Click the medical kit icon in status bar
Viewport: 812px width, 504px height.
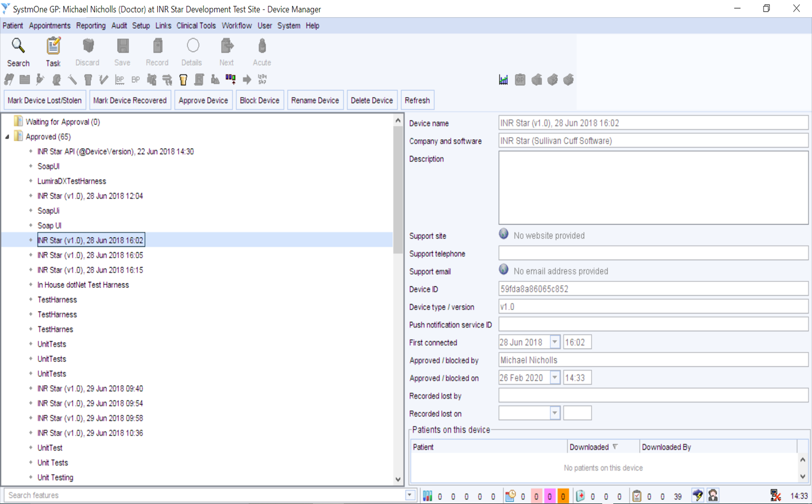[x=580, y=496]
